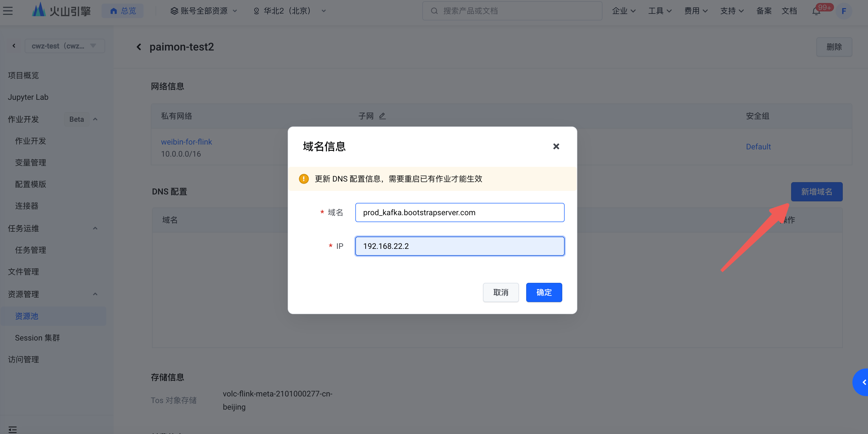
Task: Open cwz-test project dropdown
Action: (65, 46)
